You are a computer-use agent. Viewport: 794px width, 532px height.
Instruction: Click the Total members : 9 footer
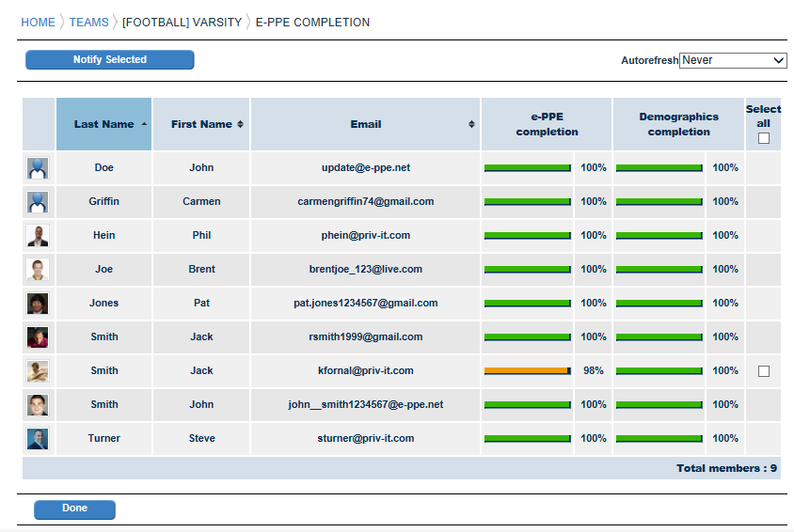(x=726, y=468)
